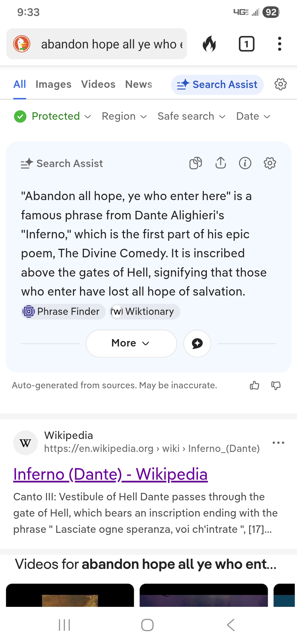Share the Search Assist answer
Viewport: 297px width, 644px height.
point(221,163)
